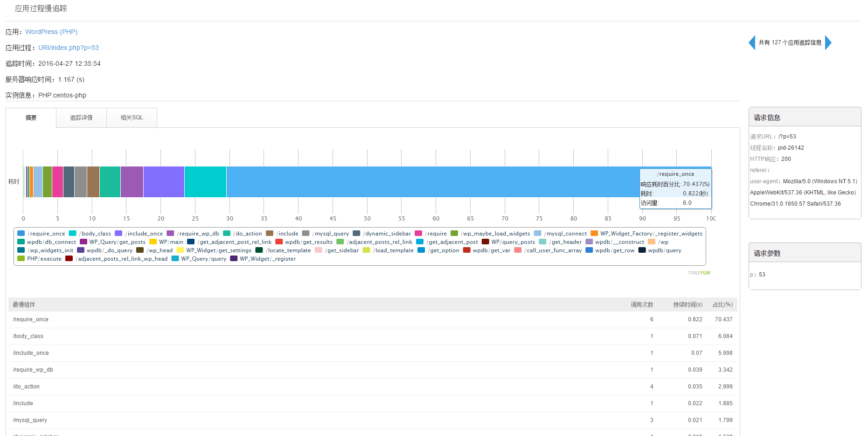Go to previous trace with left arrow
The image size is (868, 436).
pos(751,42)
